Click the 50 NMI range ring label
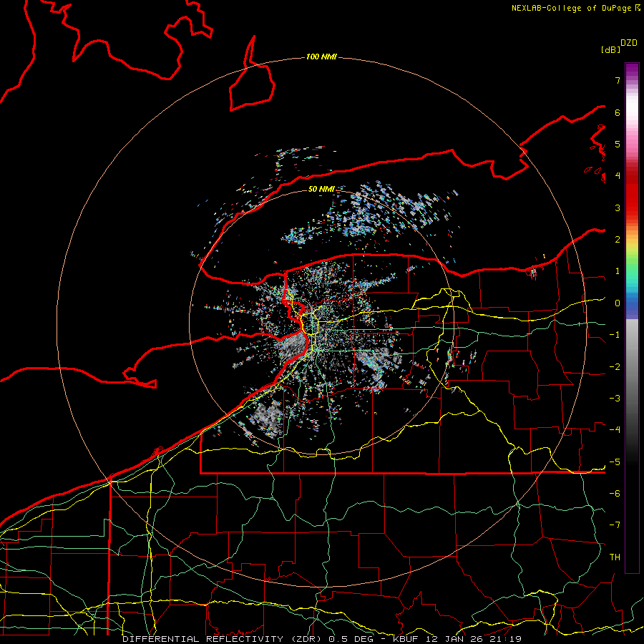Image resolution: width=644 pixels, height=644 pixels. [321, 189]
